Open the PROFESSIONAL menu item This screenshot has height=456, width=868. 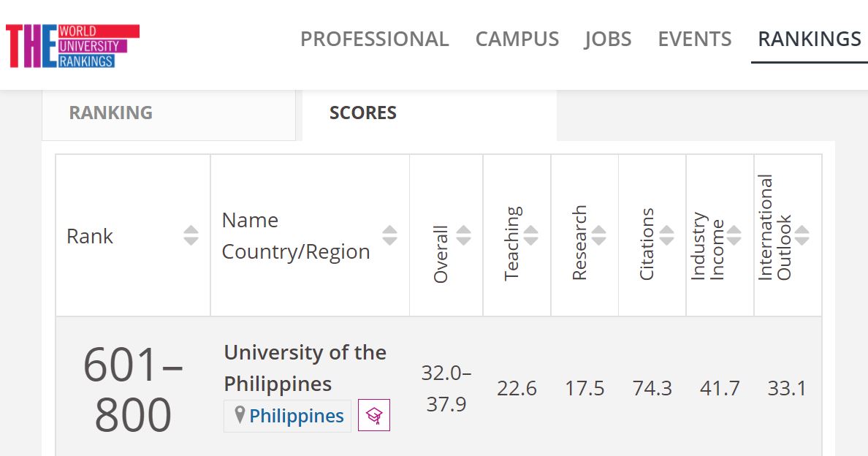(x=375, y=39)
